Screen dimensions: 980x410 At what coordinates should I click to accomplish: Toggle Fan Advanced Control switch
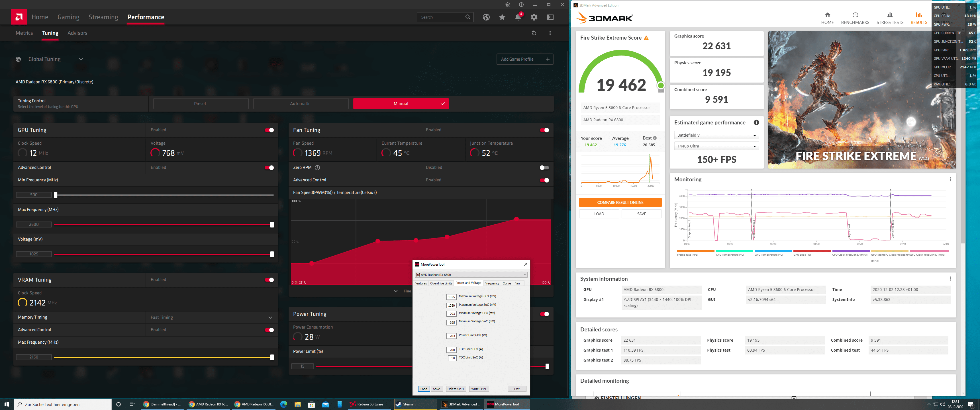coord(544,180)
